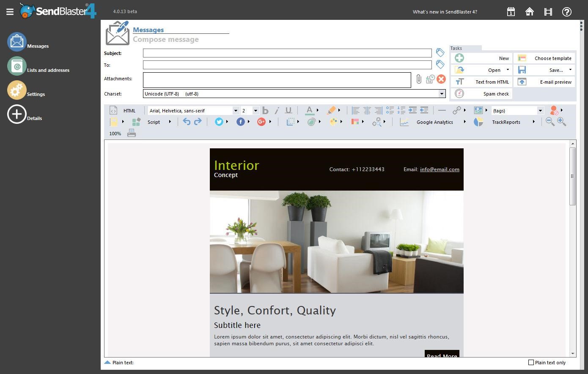Screen dimensions: 588x374
Task: Click the Insert Horizontal Line icon
Action: pos(442,110)
